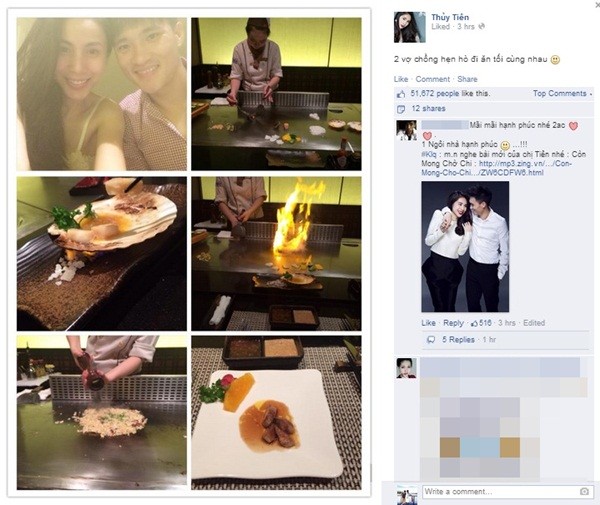Screen dimensions: 600x505
Task: Click Like under the post caption
Action: (401, 79)
